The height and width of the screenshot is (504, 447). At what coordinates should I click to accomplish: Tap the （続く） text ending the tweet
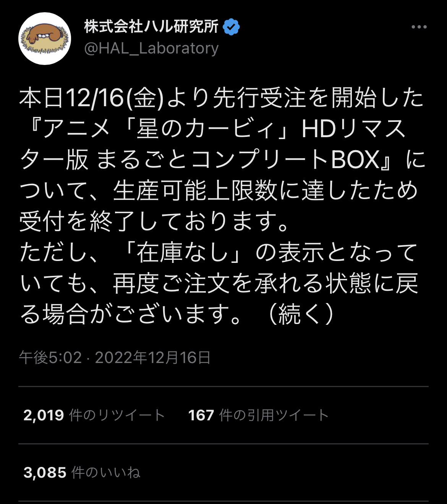[302, 314]
